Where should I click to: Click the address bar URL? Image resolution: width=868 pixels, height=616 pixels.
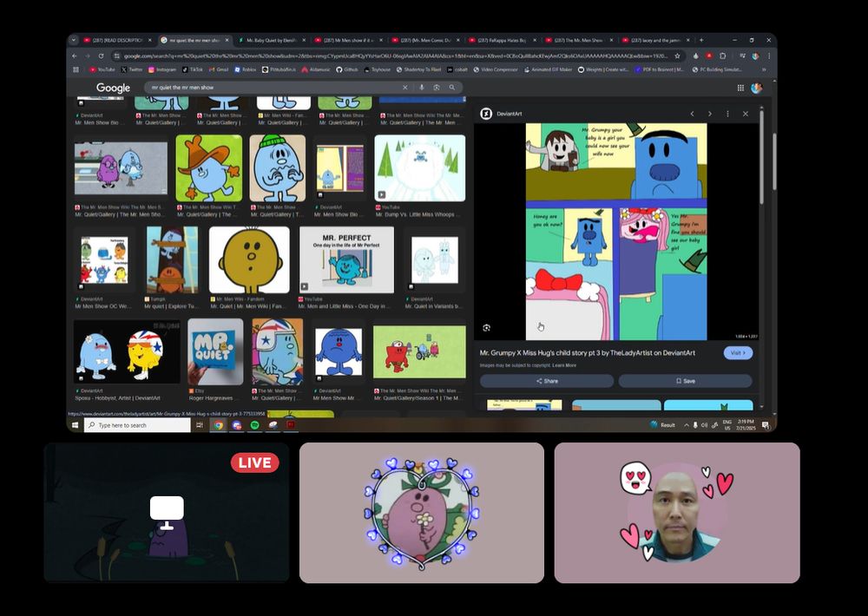395,56
